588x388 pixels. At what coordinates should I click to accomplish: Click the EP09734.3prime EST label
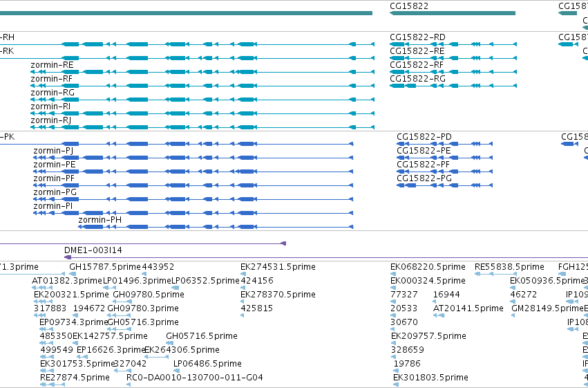click(x=73, y=323)
